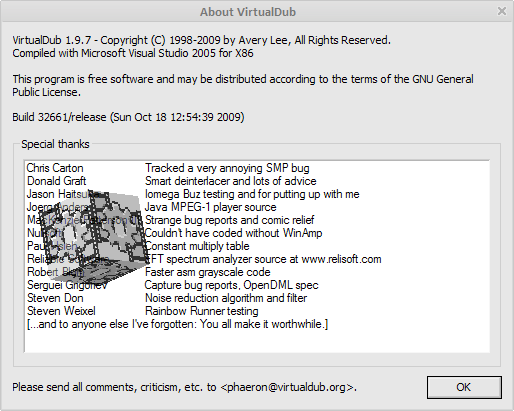This screenshot has height=411, width=514.
Task: Click the Serguei Grigoriev entry
Action: click(x=67, y=285)
